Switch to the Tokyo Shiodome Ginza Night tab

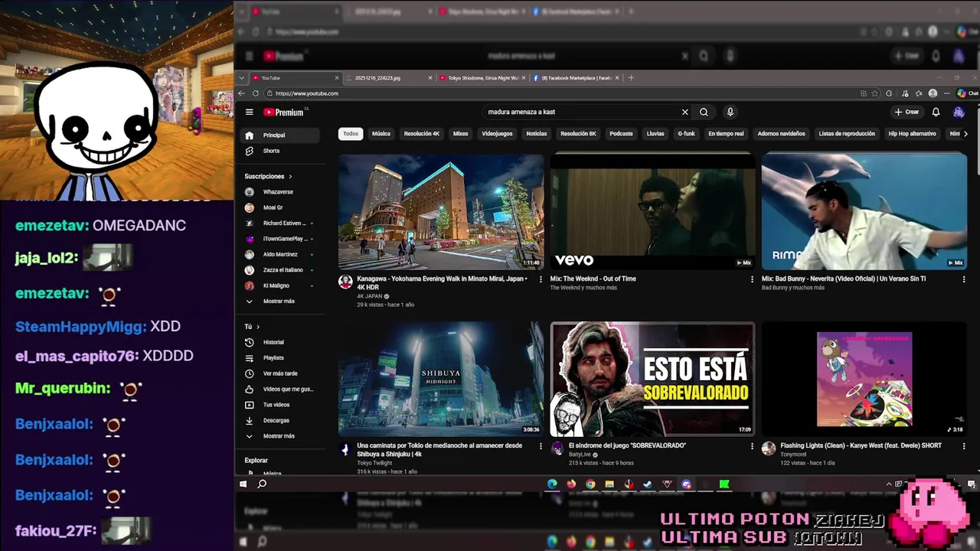pyautogui.click(x=482, y=77)
